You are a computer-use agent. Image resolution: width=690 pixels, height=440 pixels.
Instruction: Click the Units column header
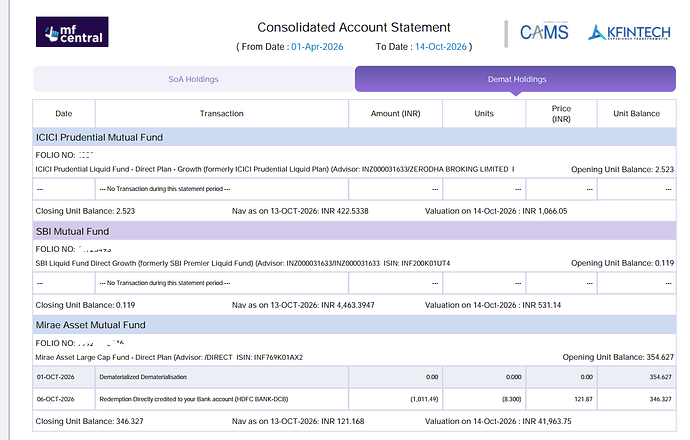484,114
